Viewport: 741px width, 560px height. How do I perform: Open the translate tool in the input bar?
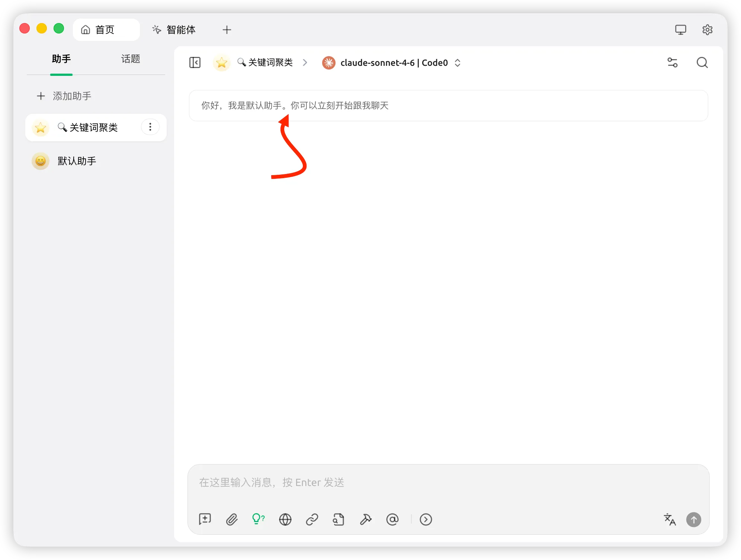(670, 519)
